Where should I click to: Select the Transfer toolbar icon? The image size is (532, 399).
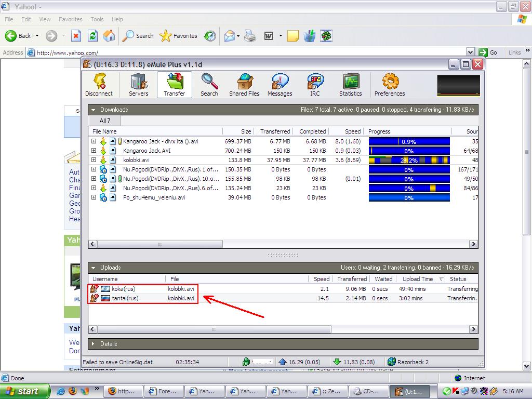175,85
